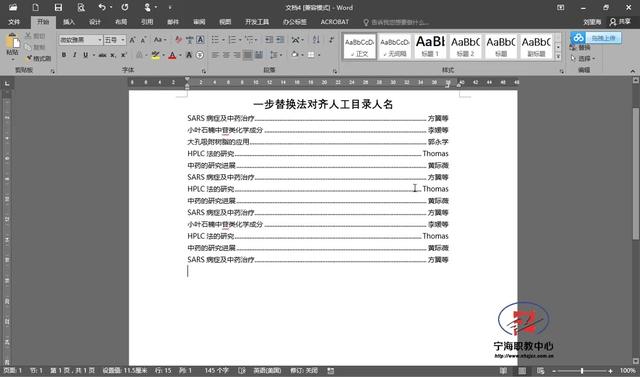Click the Shrink Font icon
The image size is (640, 377).
coord(143,40)
